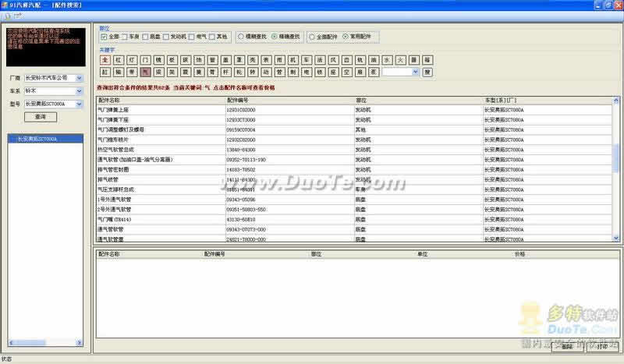This screenshot has width=624, height=364.
Task: Click the '杆' keyword button
Action: pyautogui.click(x=225, y=72)
